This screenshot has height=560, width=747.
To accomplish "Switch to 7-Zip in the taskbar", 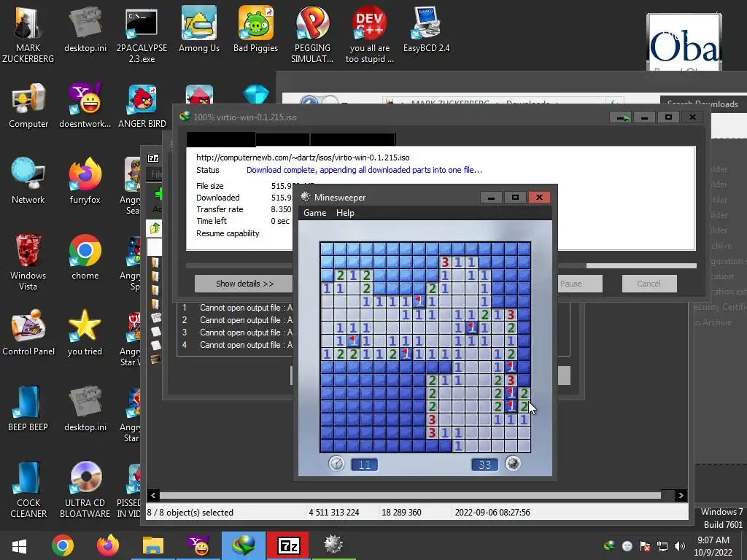I will click(x=287, y=545).
